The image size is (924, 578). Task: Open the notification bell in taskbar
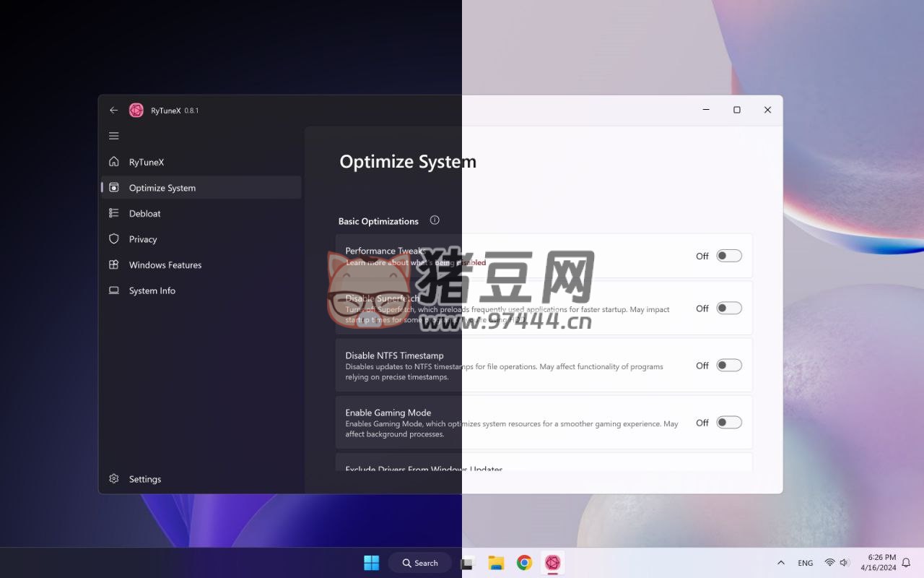coord(906,563)
